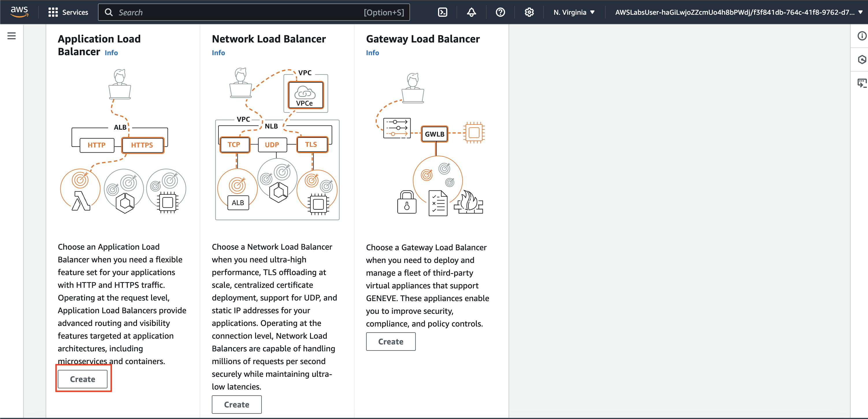Click the AWS logo home icon
This screenshot has height=419, width=868.
[19, 12]
